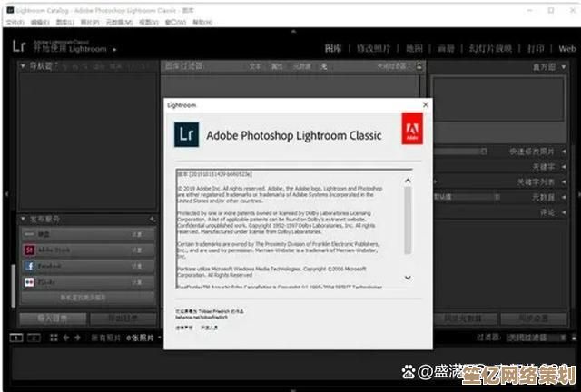Switch to grid view in filmstrip toolbar
Viewport: 581px width, 392px height.
click(x=55, y=338)
